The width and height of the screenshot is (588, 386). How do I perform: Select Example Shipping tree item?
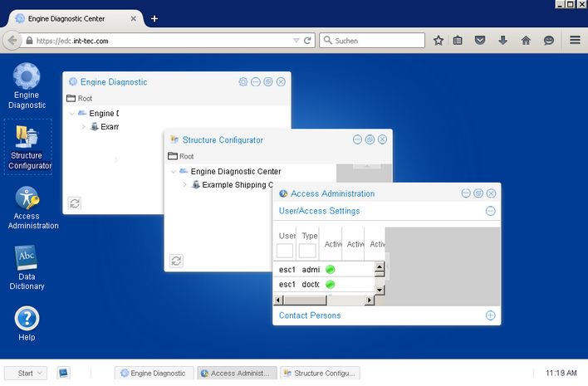click(x=237, y=185)
